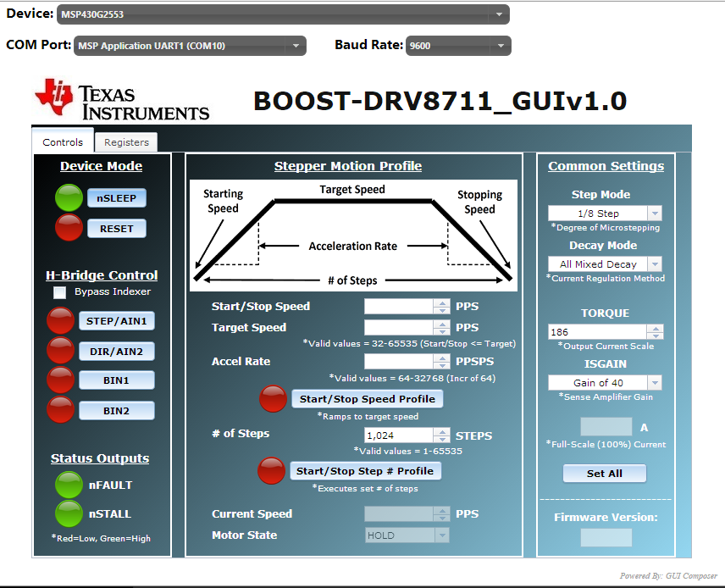Decrease TORQUE value with the down arrow
The image size is (725, 588).
(656, 336)
